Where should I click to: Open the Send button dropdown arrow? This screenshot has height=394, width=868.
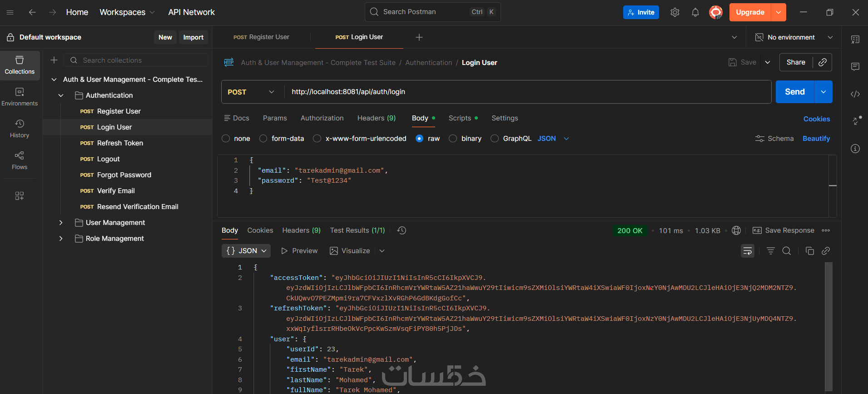pos(823,92)
